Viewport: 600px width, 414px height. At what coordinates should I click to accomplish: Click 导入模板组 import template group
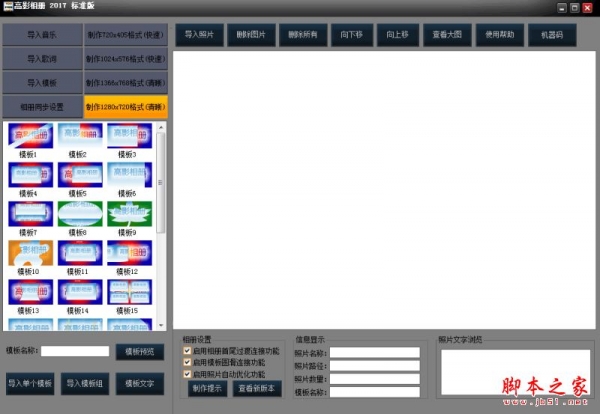[x=85, y=383]
